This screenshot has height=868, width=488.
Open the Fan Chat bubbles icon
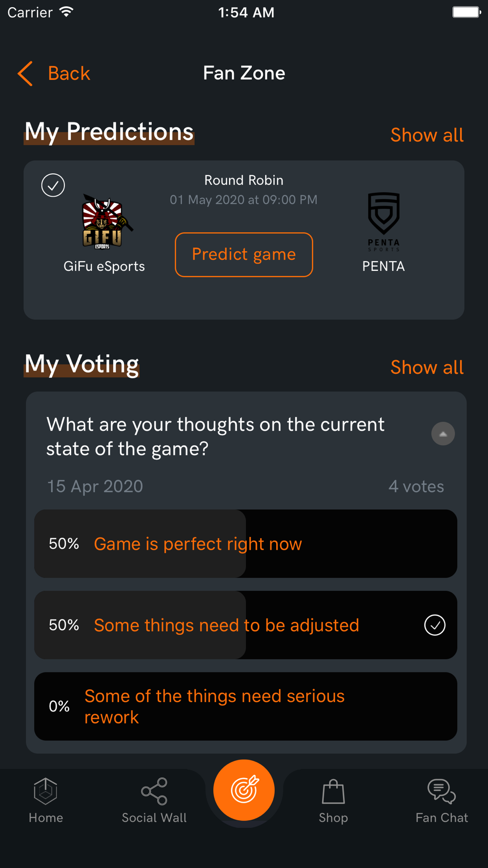coord(442,791)
